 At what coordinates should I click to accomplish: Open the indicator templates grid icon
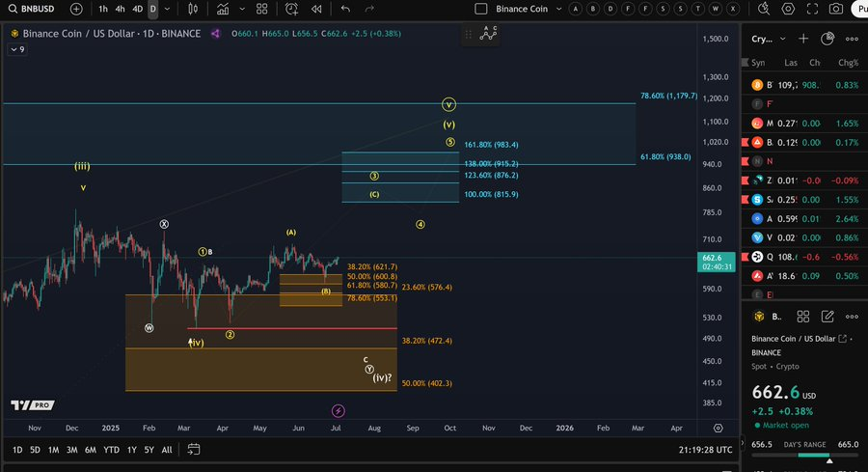tap(261, 9)
